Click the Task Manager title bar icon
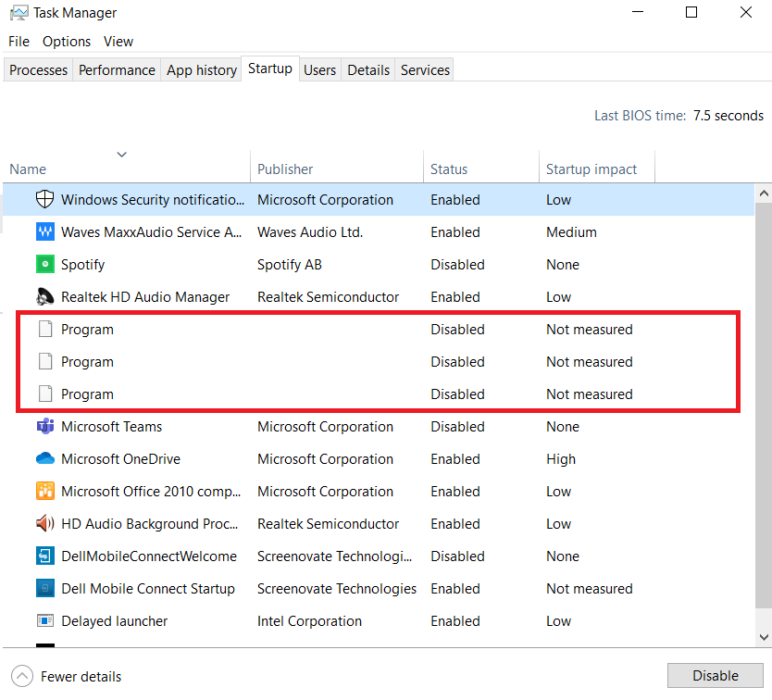 pyautogui.click(x=19, y=13)
